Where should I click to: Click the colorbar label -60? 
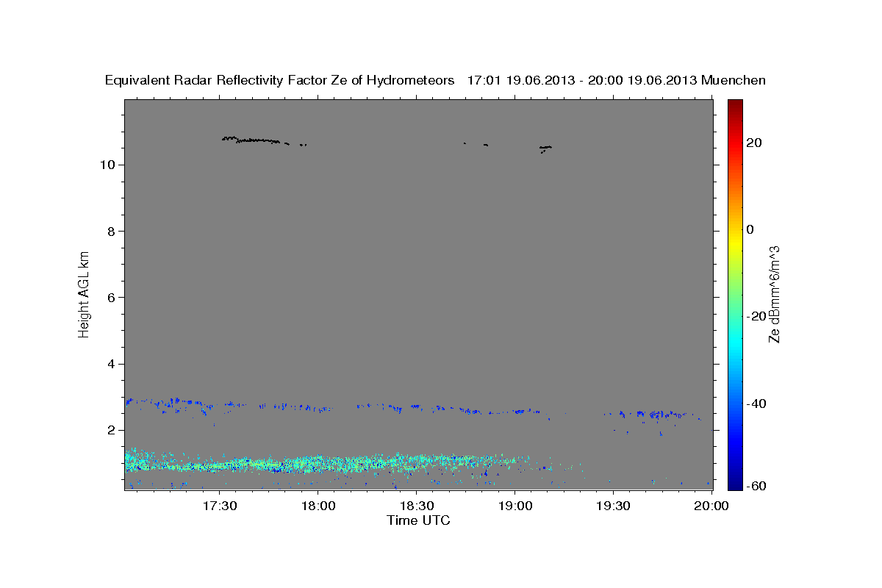tap(756, 486)
